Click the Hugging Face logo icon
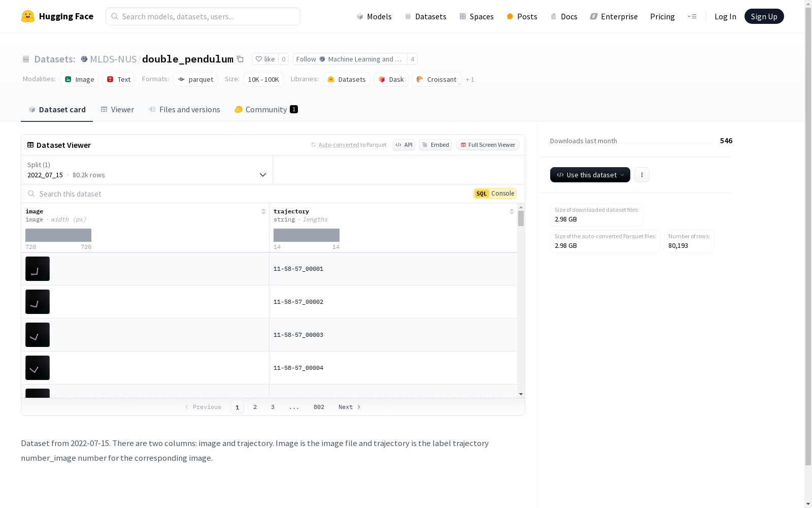 click(28, 16)
